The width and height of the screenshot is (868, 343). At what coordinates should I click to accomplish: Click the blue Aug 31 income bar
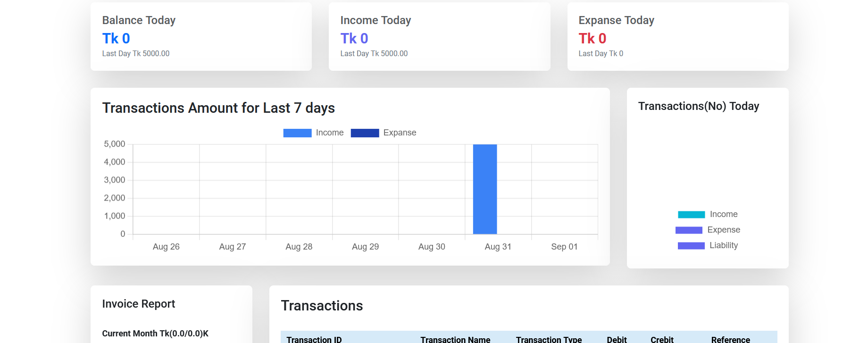485,189
